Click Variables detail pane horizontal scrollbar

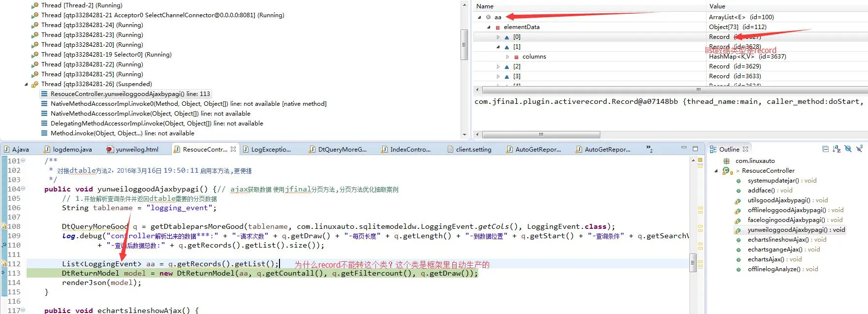541,134
